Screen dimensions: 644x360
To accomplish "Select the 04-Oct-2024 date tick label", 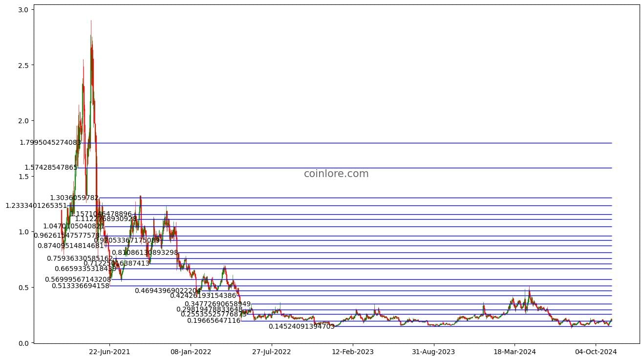I will tap(596, 352).
